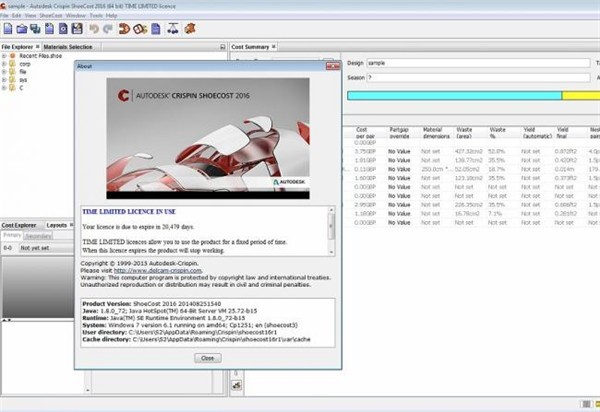
Task: Click the shoe pattern with coins icon
Action: (140, 29)
